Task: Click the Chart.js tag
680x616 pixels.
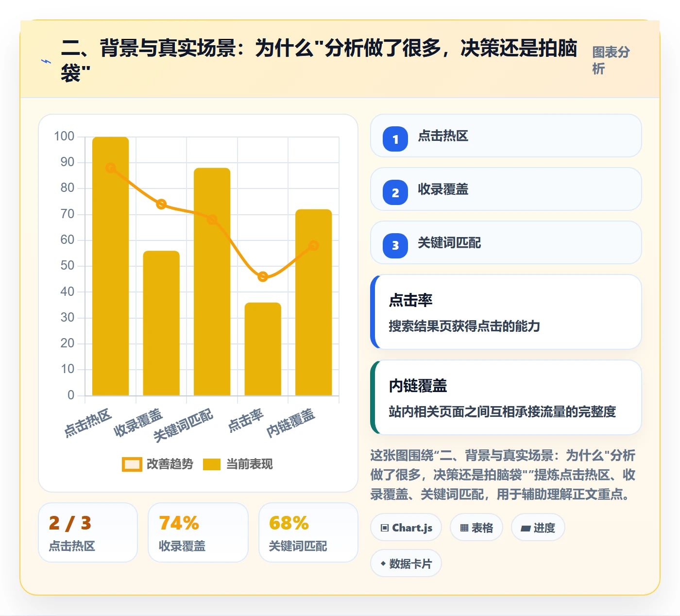Action: pyautogui.click(x=406, y=528)
